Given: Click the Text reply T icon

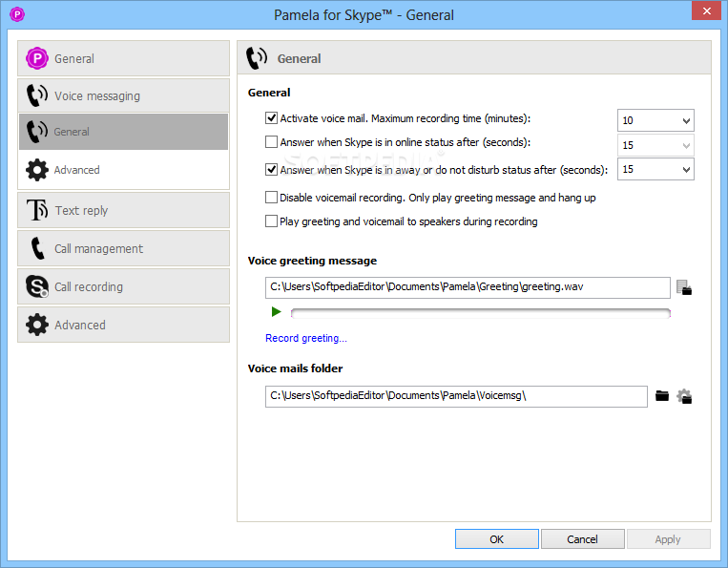Looking at the screenshot, I should (x=37, y=210).
